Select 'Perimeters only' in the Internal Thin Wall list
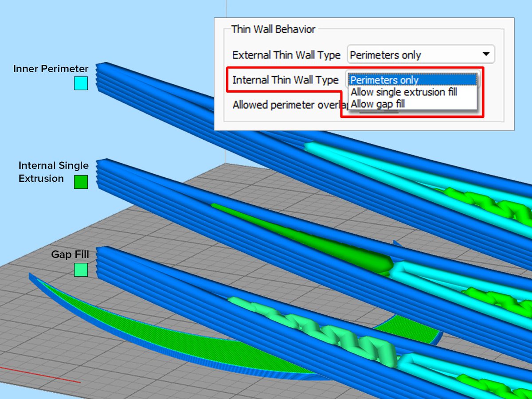 point(412,80)
